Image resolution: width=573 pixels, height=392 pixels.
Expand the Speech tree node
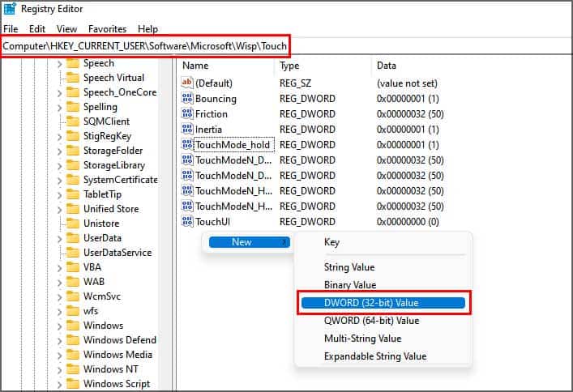pyautogui.click(x=59, y=64)
